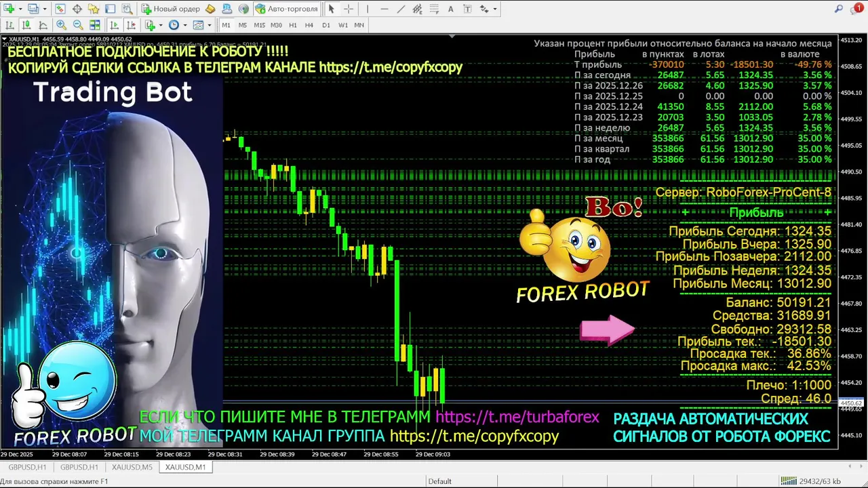Open the periods clock icon
868x488 pixels.
174,25
